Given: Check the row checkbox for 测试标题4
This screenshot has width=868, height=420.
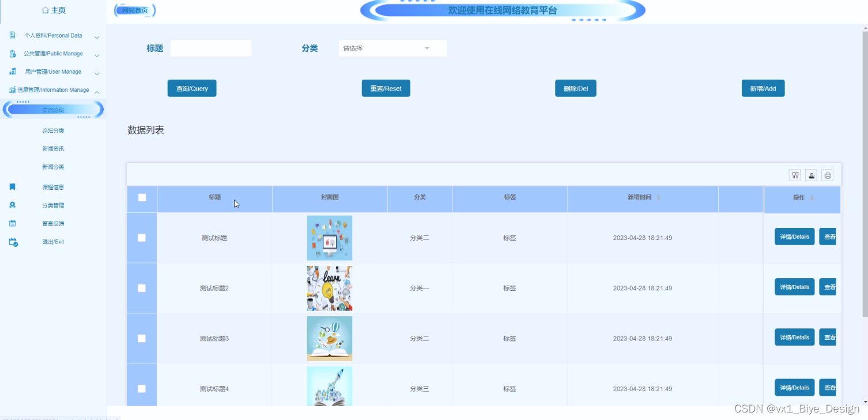Looking at the screenshot, I should point(142,388).
